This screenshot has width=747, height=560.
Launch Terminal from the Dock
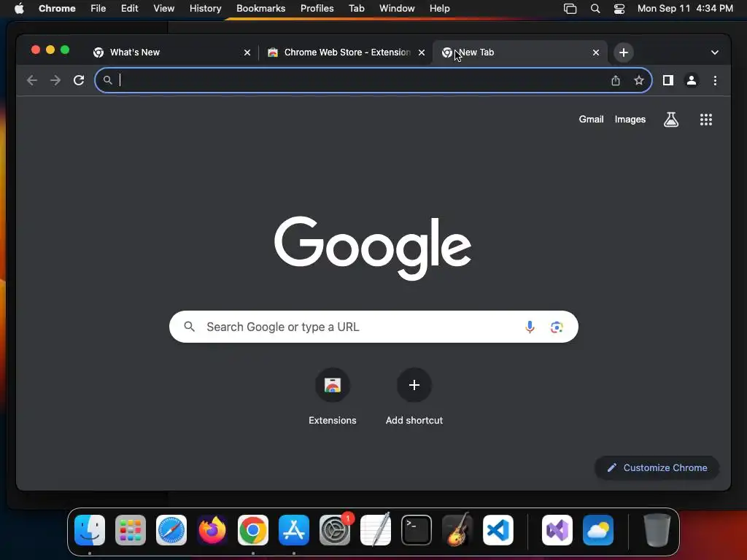[x=417, y=530]
